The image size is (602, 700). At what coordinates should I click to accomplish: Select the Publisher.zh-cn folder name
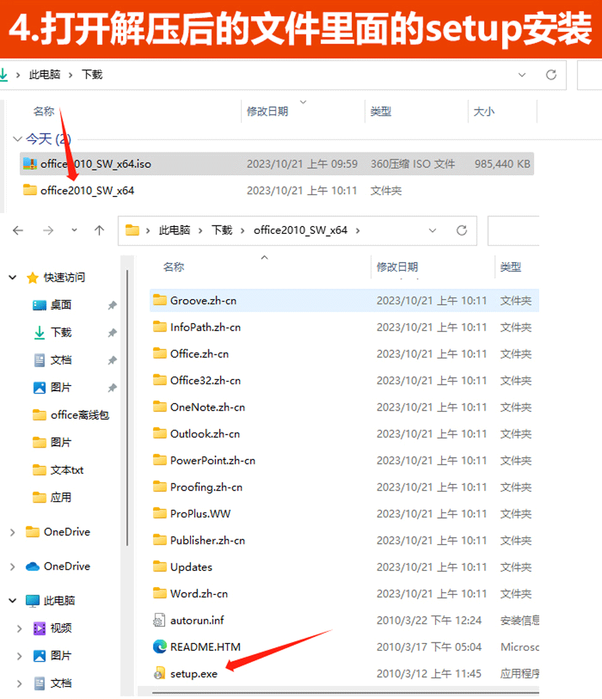(x=208, y=540)
